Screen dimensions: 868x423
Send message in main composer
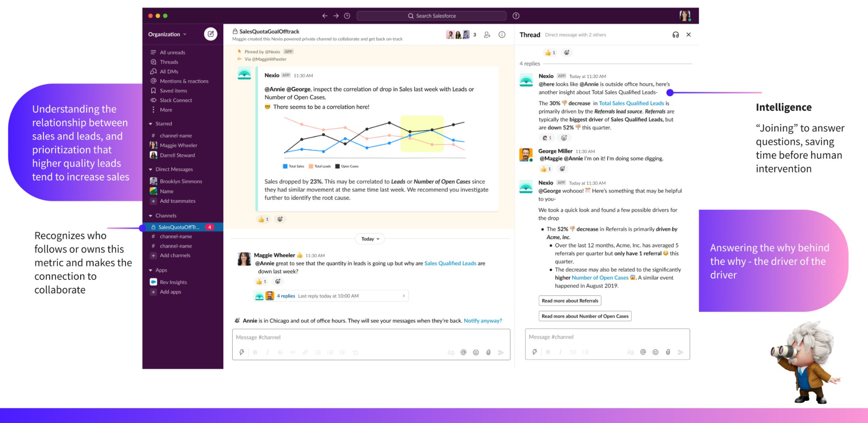pyautogui.click(x=501, y=352)
